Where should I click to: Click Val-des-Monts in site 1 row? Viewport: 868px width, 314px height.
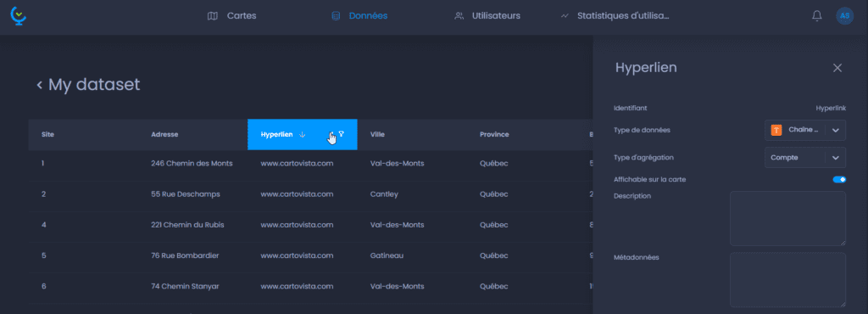pyautogui.click(x=397, y=164)
